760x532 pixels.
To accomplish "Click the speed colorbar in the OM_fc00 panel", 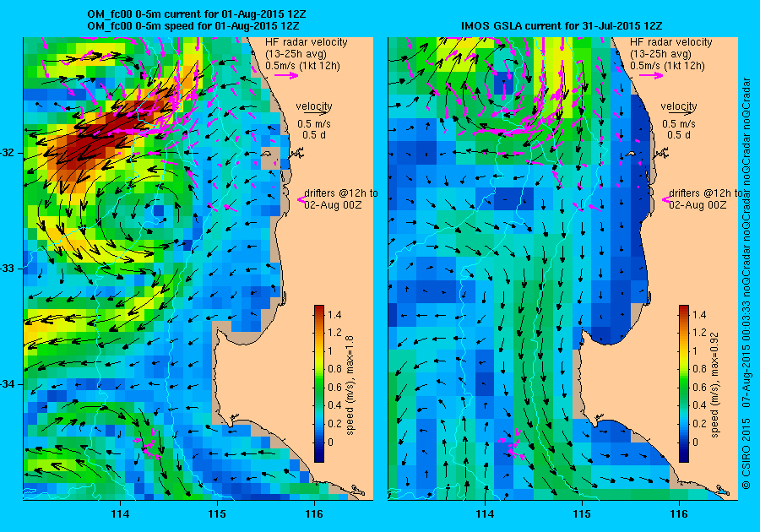I will (319, 383).
